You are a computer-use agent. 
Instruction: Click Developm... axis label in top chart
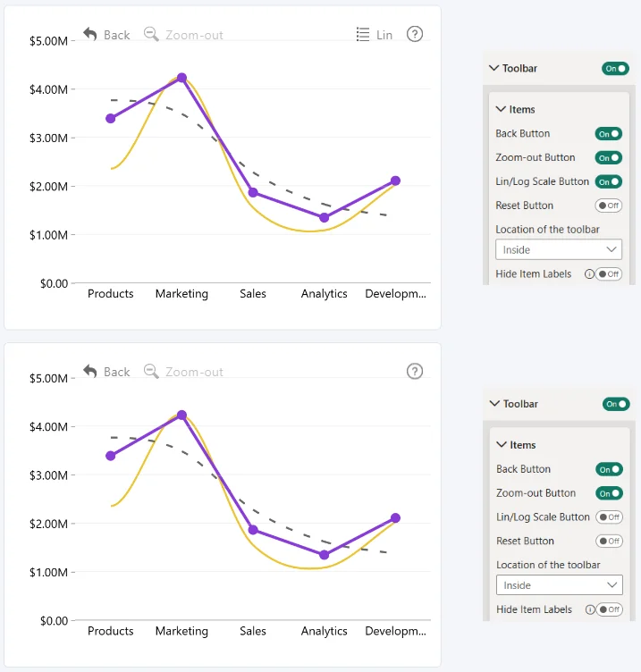(x=395, y=294)
